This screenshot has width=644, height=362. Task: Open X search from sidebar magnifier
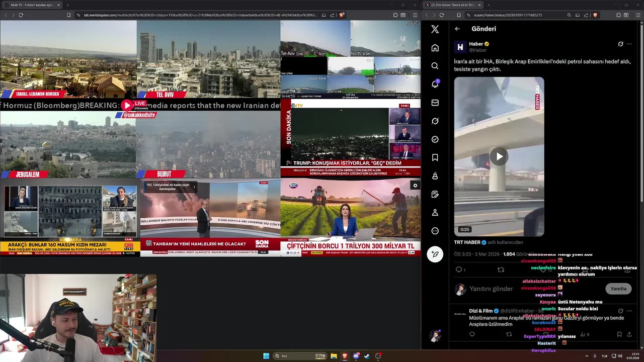point(435,66)
